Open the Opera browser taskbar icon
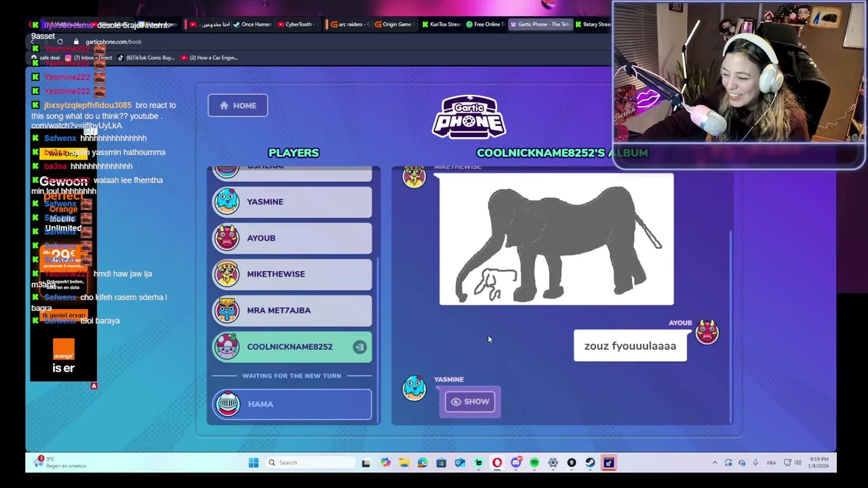 497,463
